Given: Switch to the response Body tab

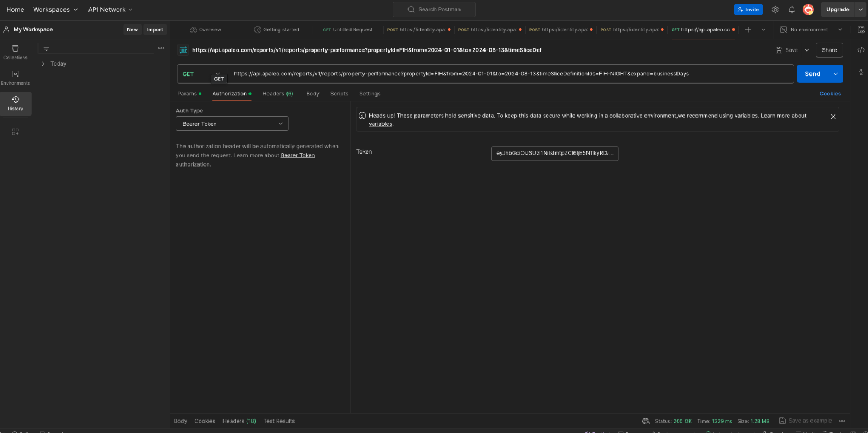Looking at the screenshot, I should pos(180,421).
